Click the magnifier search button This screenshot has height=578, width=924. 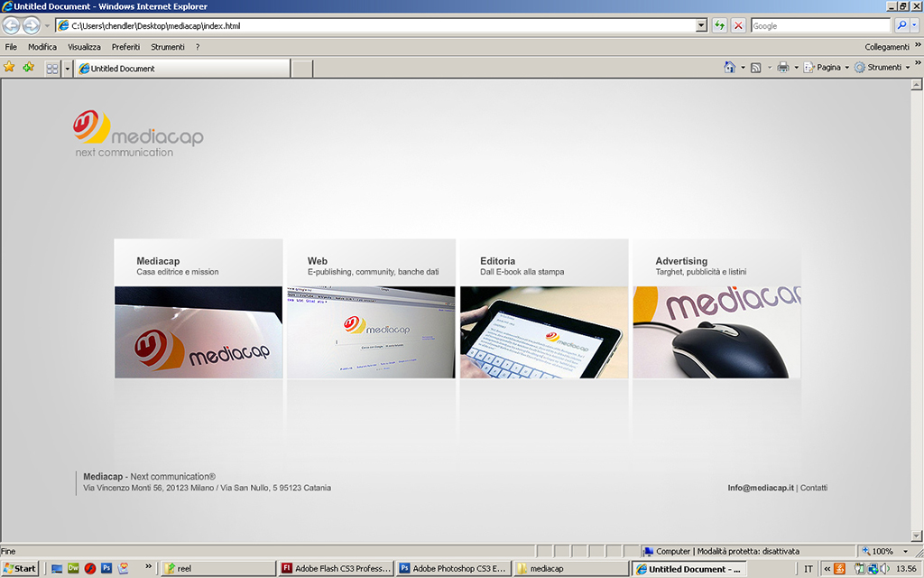[901, 25]
